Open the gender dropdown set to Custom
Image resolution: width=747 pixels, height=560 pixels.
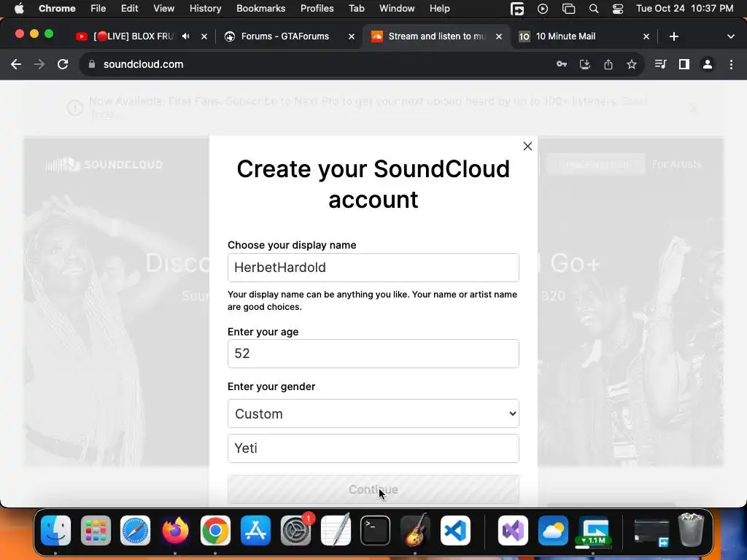(373, 413)
